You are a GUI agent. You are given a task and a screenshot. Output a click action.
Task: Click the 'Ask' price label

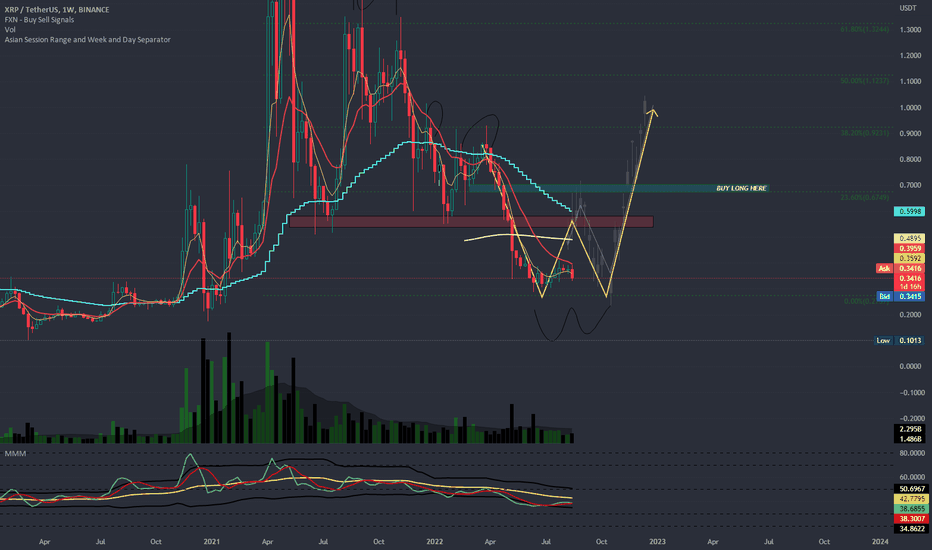point(884,269)
